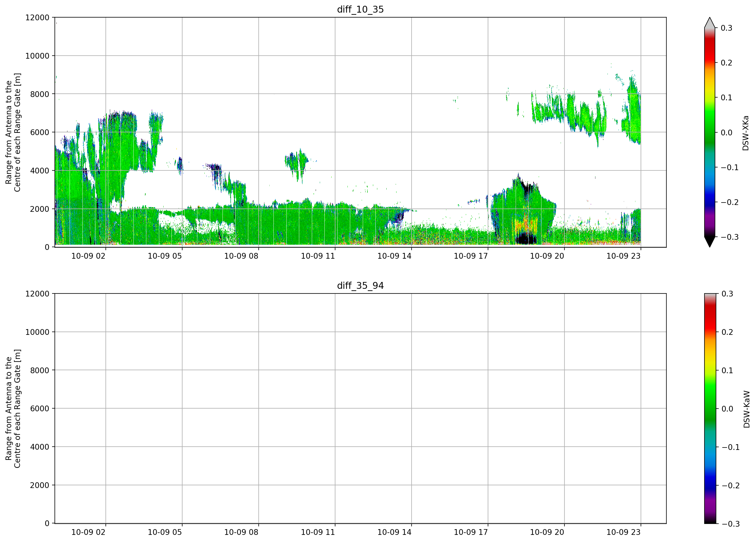
Task: Click 10000 y-tick of diff_10_35 plot
Action: (x=37, y=56)
